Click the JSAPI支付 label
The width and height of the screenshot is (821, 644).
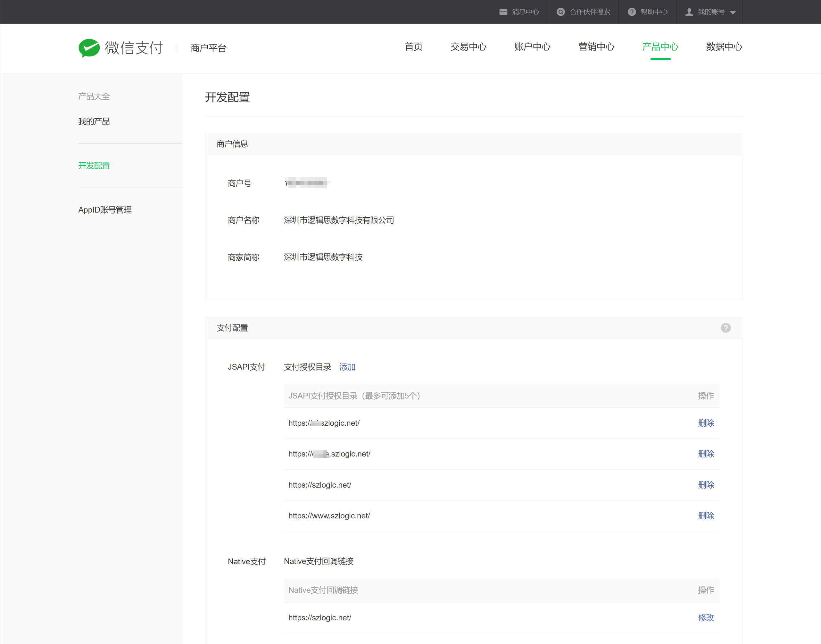(246, 367)
